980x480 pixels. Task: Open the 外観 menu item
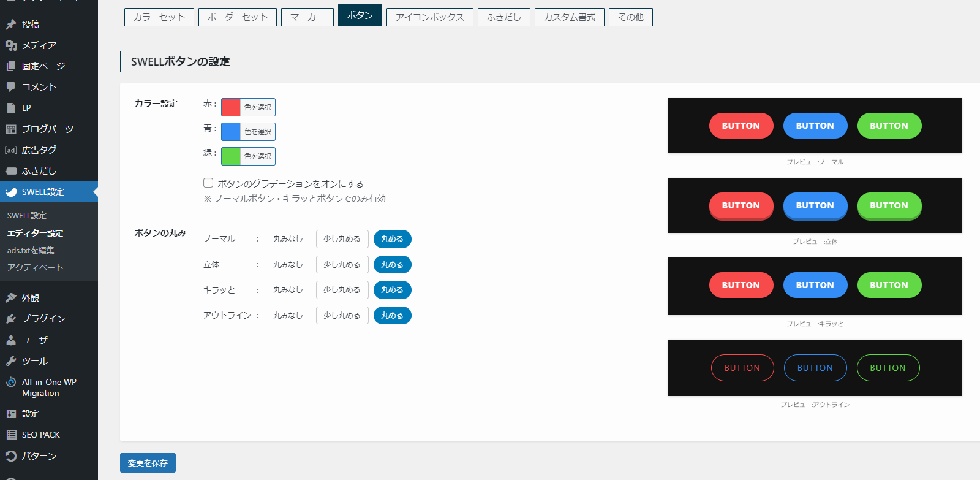click(x=49, y=298)
